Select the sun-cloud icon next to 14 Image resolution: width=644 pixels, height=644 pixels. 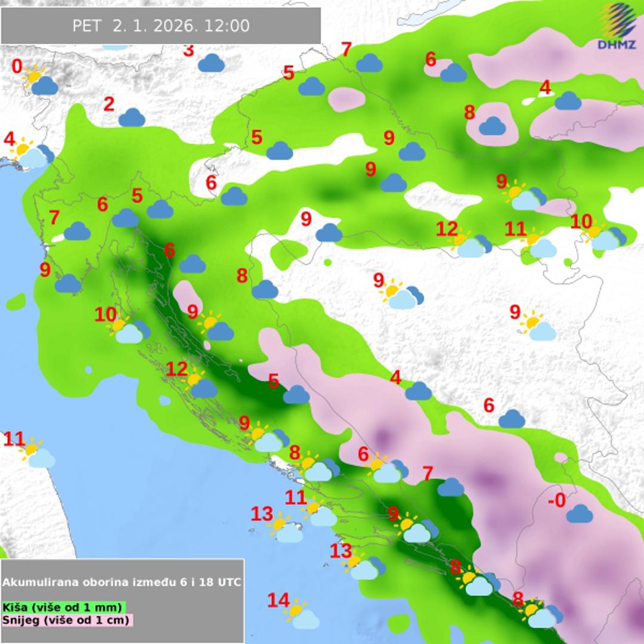(x=301, y=615)
